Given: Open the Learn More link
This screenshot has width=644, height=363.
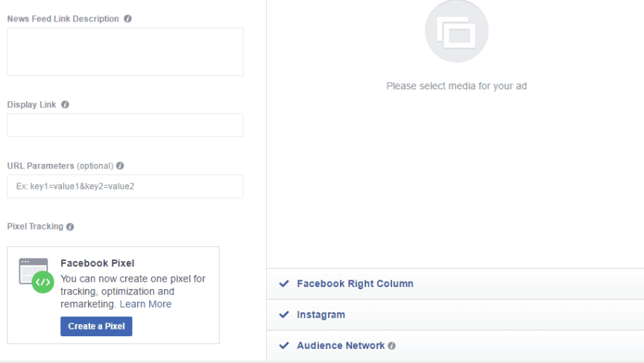Looking at the screenshot, I should [145, 304].
